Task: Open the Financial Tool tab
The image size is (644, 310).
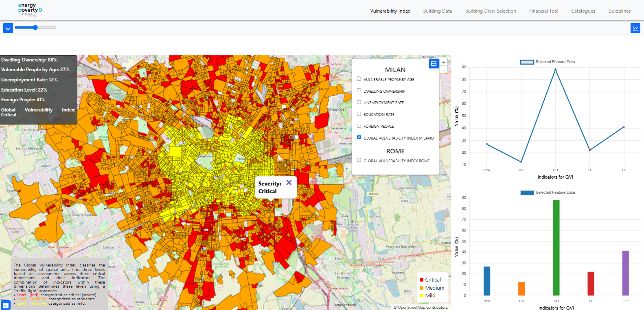Action: [x=543, y=11]
